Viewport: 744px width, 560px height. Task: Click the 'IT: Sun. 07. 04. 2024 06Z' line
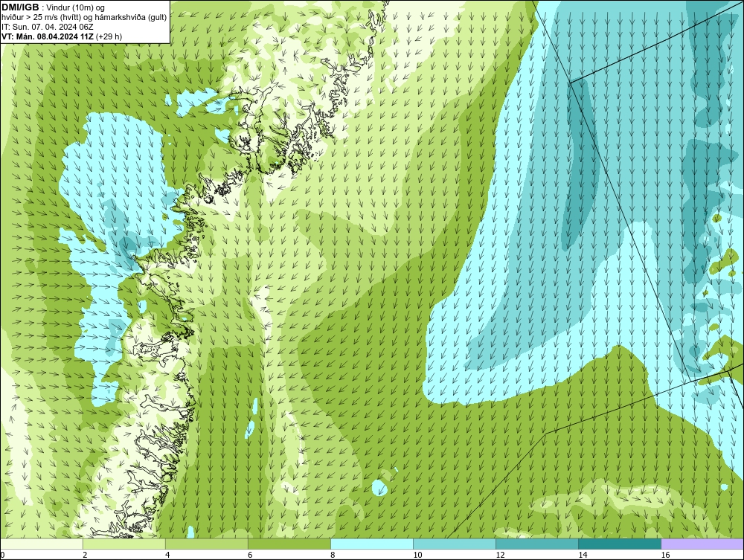[x=48, y=27]
